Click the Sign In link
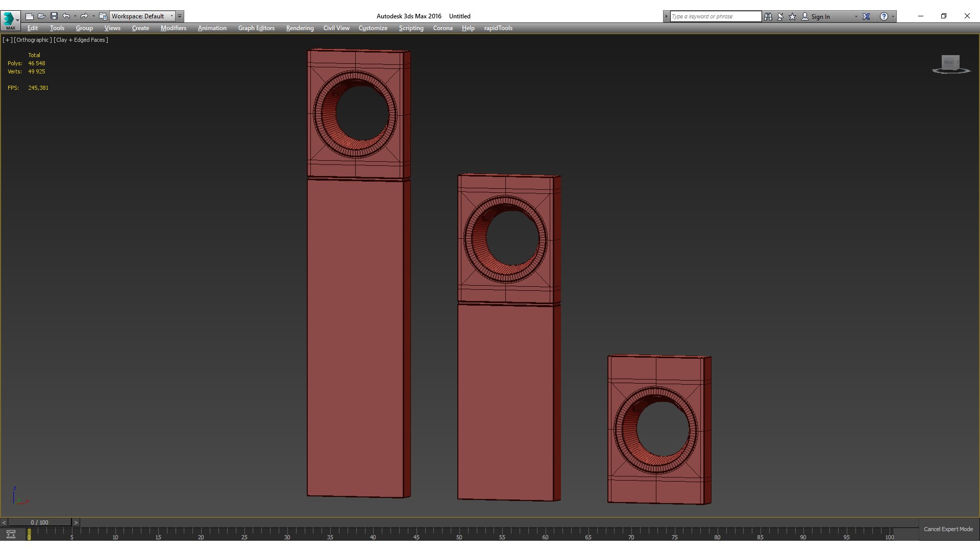 point(820,17)
